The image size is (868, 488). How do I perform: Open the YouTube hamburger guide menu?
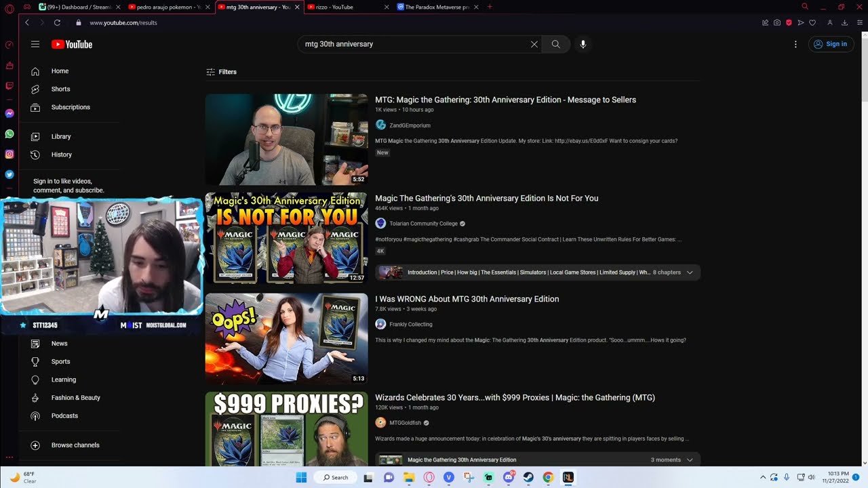pyautogui.click(x=35, y=44)
